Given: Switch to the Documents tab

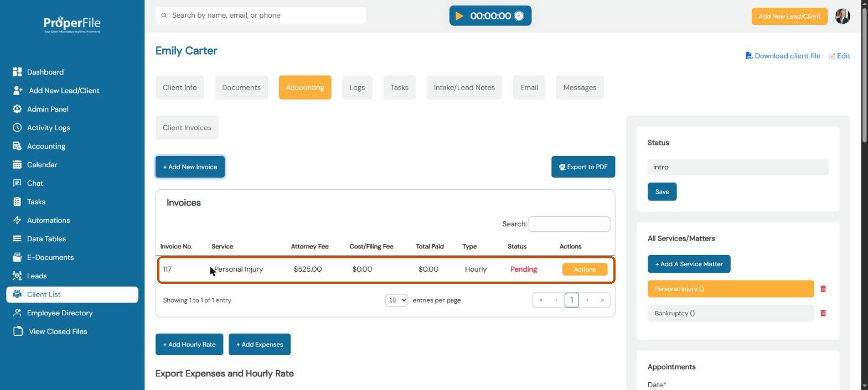Looking at the screenshot, I should (x=241, y=87).
